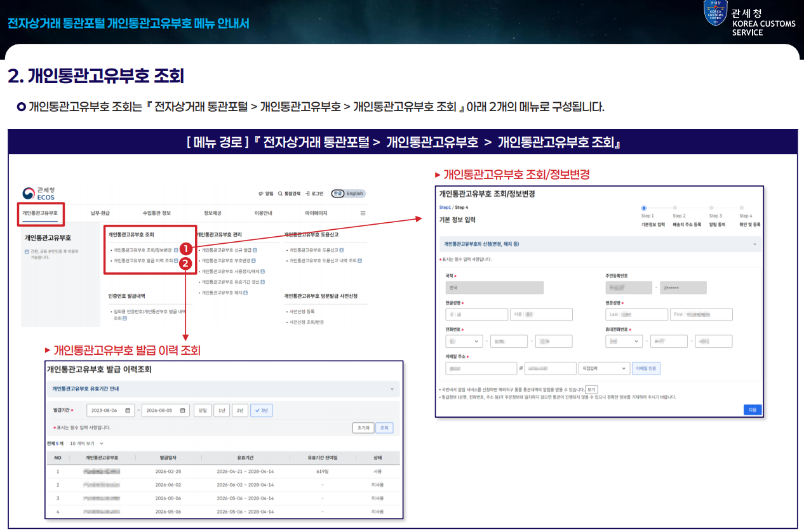The width and height of the screenshot is (804, 532).
Task: Click the 통합검색 magnifier icon
Action: (x=280, y=194)
